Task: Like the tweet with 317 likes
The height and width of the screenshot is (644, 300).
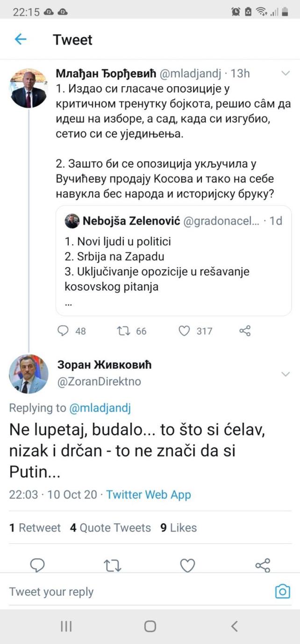Action: 185,331
